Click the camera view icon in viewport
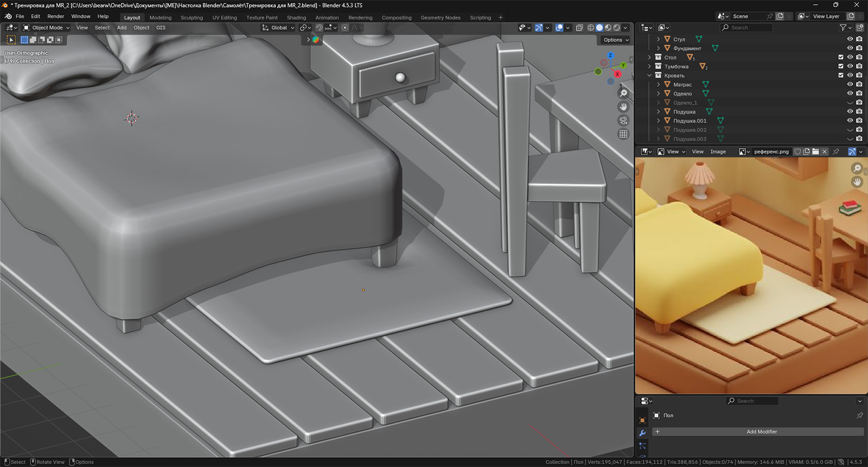The height and width of the screenshot is (467, 868). (x=623, y=121)
